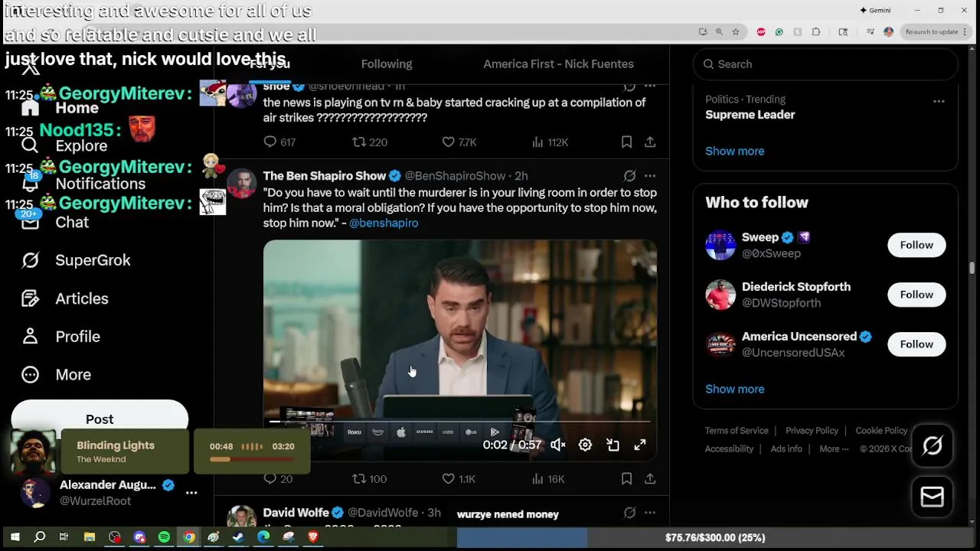Open the Windows Start menu
The width and height of the screenshot is (980, 551).
coord(15,537)
